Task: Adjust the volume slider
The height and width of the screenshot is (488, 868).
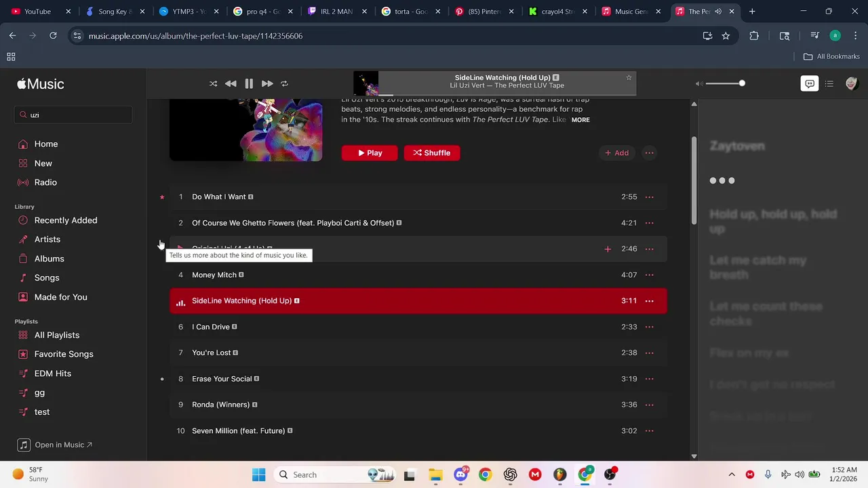Action: [725, 83]
